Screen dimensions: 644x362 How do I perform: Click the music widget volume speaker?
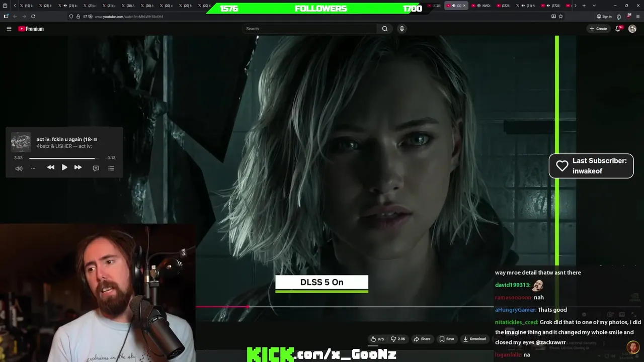tap(19, 168)
